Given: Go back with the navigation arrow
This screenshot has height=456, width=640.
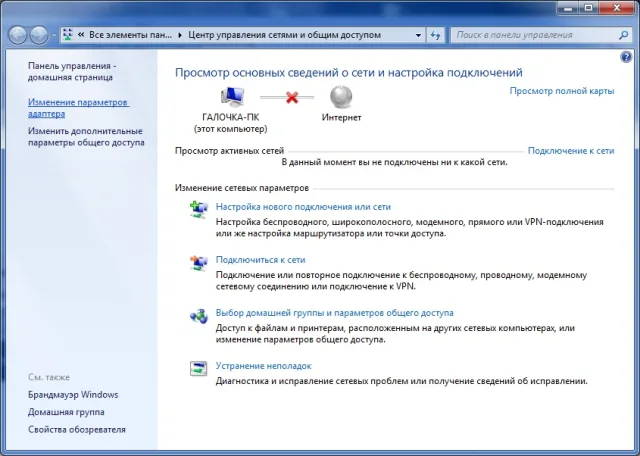Looking at the screenshot, I should coord(18,35).
